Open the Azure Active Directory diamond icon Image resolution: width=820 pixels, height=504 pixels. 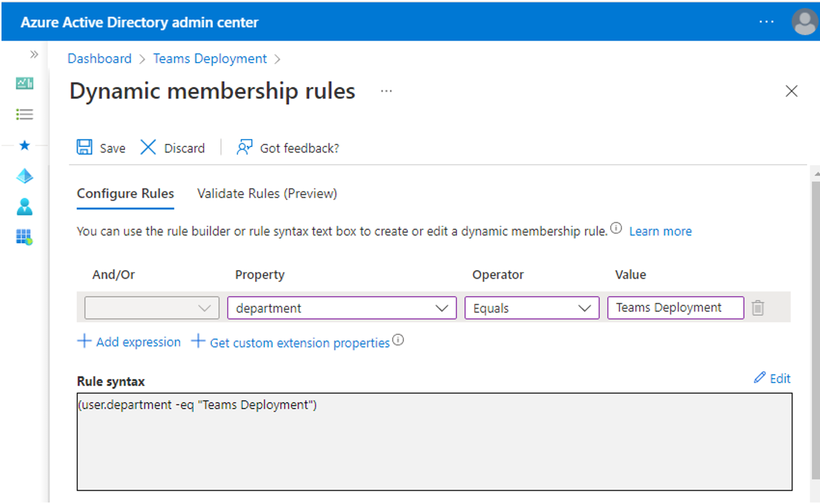tap(24, 176)
